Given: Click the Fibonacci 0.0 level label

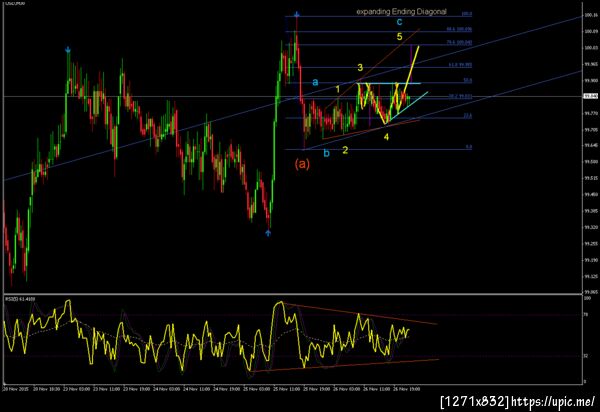Looking at the screenshot, I should tap(469, 147).
